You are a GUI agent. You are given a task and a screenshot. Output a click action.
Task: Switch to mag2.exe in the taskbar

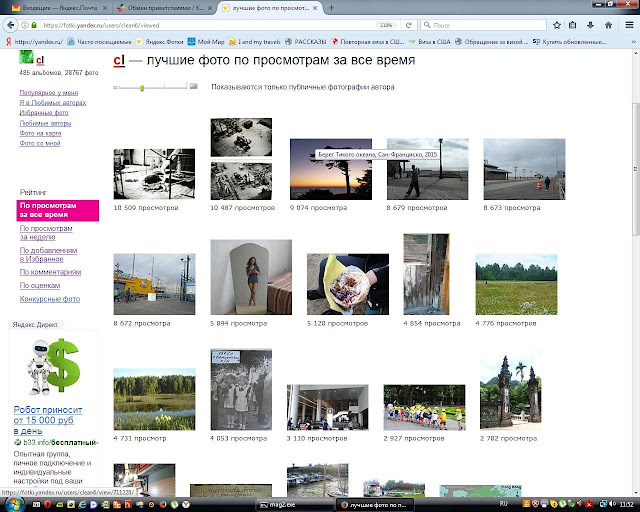(x=295, y=505)
